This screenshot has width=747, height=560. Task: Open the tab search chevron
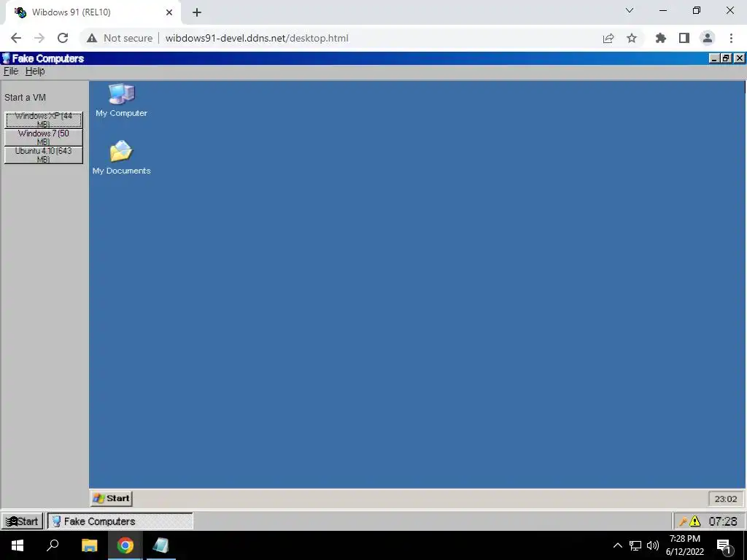pyautogui.click(x=630, y=10)
